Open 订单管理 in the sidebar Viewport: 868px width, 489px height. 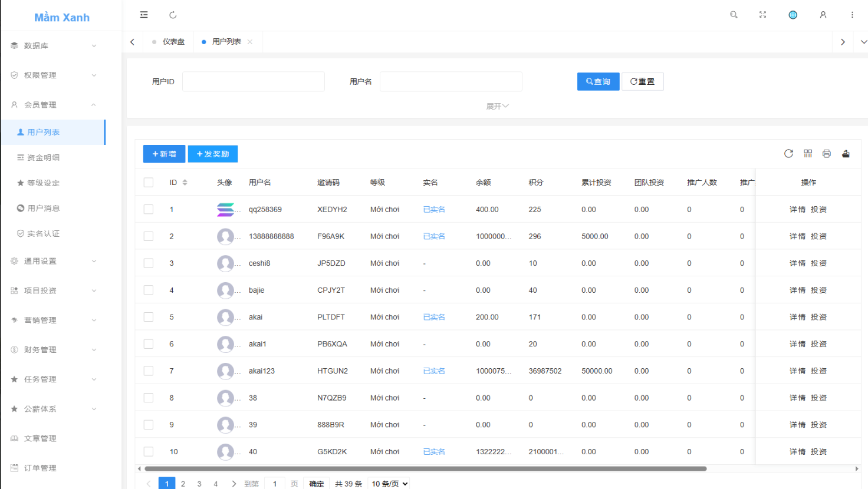point(53,468)
